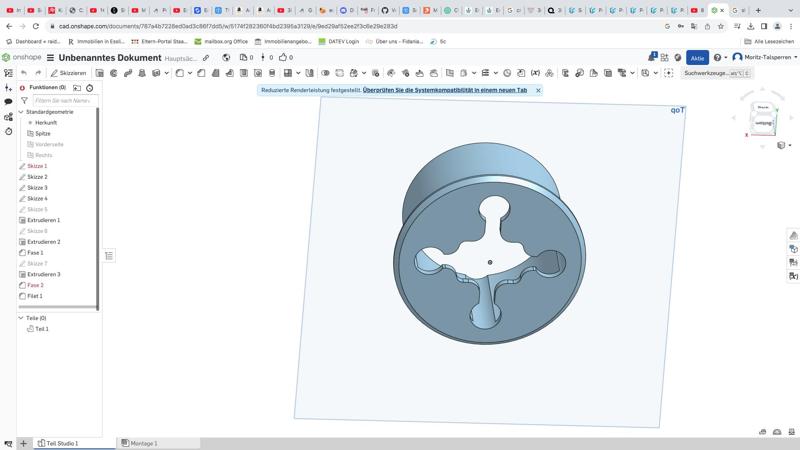Open dropdown arrow next to Thicken tool
This screenshot has width=800, height=450.
pyautogui.click(x=166, y=73)
